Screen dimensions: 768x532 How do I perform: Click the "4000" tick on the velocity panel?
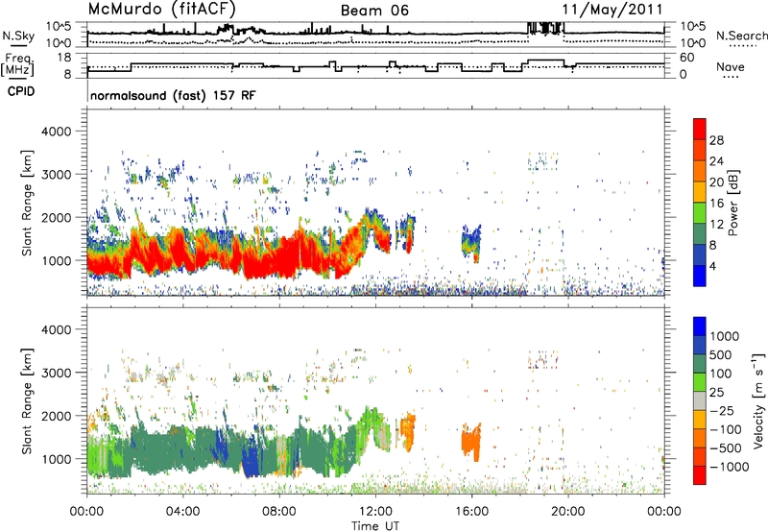(59, 329)
